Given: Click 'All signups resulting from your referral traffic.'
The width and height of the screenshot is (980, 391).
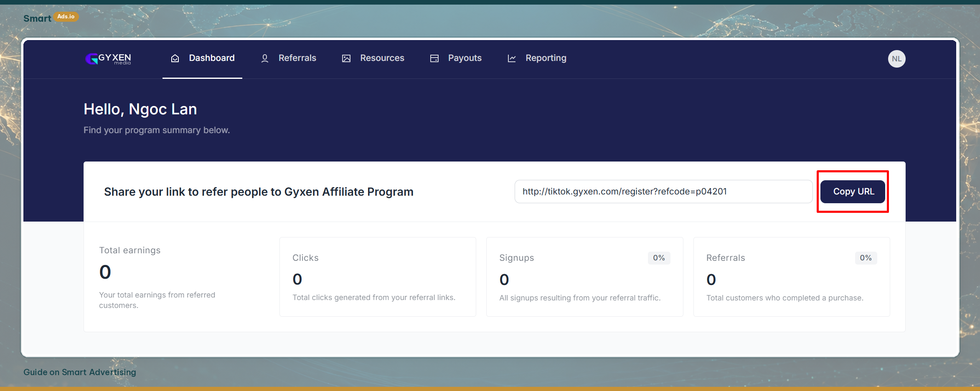Looking at the screenshot, I should pos(580,298).
